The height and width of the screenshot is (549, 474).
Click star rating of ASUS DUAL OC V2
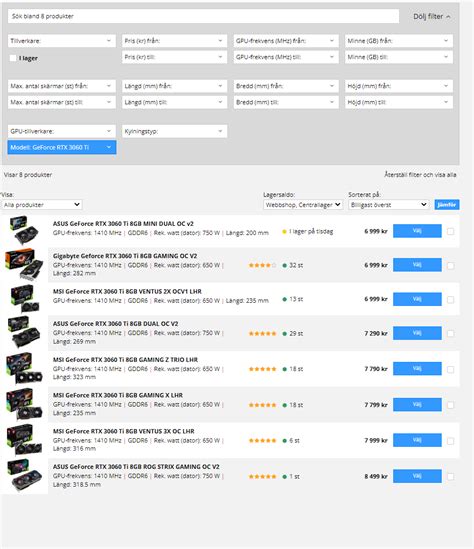pos(262,334)
